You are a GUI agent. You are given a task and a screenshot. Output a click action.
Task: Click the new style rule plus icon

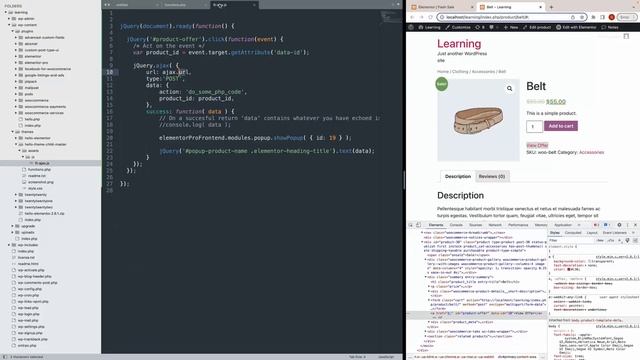(x=620, y=240)
